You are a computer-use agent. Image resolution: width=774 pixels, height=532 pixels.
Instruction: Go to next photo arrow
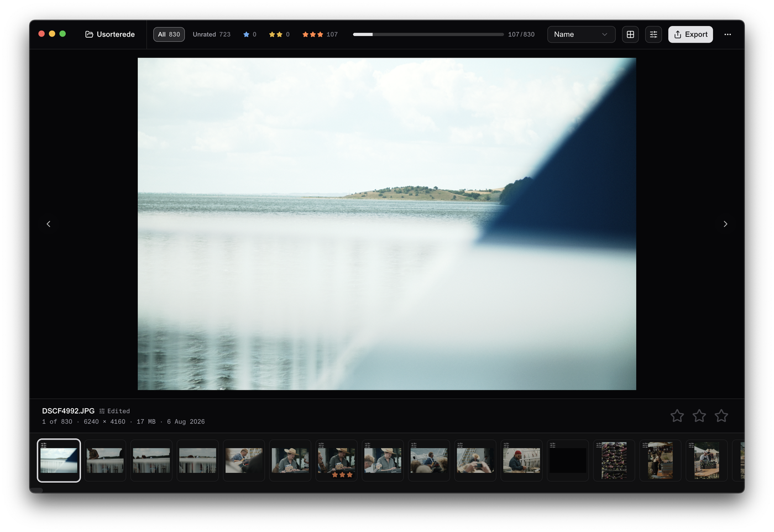(725, 224)
